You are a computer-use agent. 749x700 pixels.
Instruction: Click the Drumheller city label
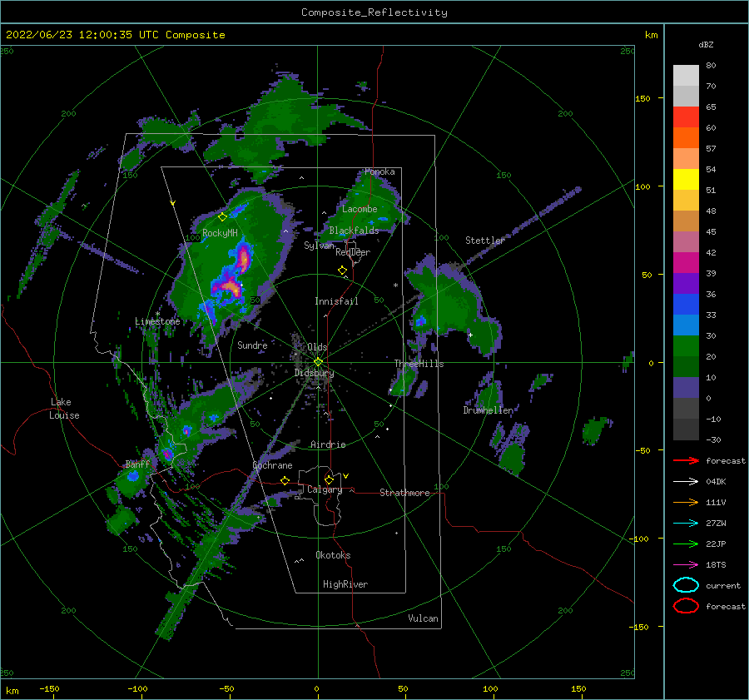[489, 410]
